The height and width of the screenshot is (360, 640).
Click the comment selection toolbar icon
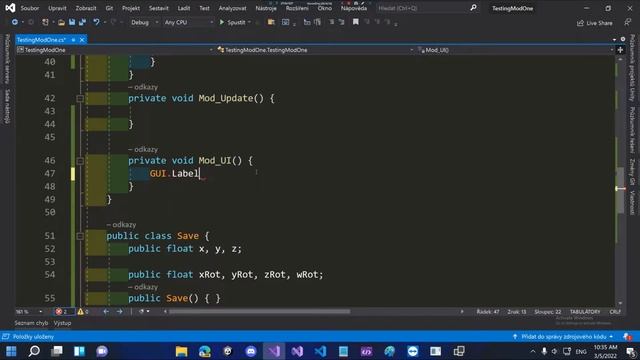[331, 22]
